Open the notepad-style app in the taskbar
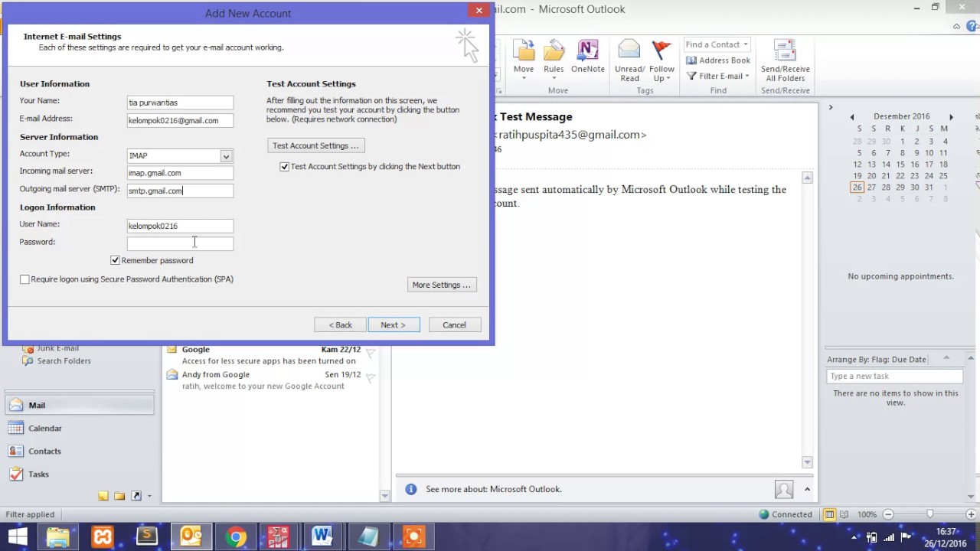The image size is (980, 551). 367,537
